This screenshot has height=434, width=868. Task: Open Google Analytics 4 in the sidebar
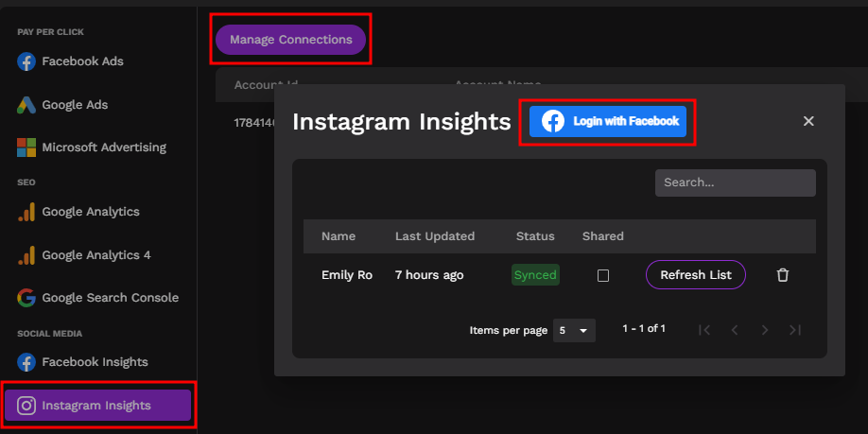click(98, 255)
